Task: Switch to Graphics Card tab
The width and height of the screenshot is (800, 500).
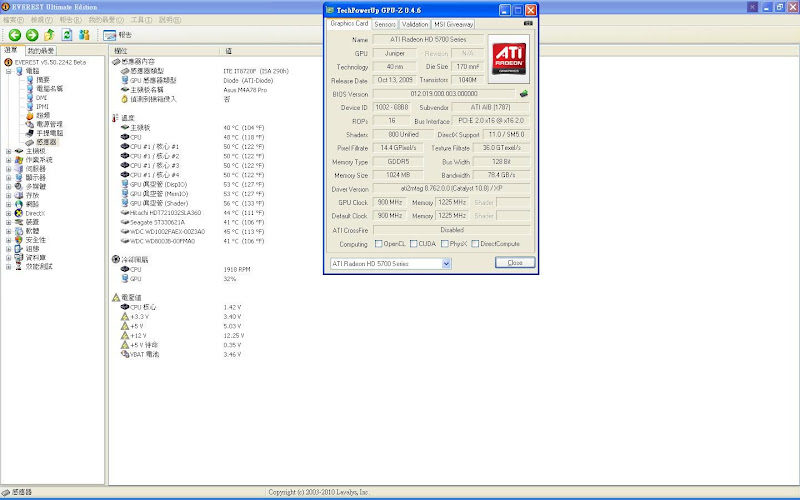Action: (x=349, y=23)
